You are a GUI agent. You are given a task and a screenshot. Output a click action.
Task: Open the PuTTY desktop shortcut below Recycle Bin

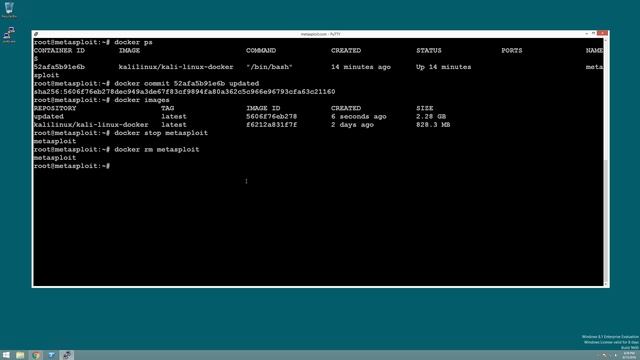click(x=9, y=35)
